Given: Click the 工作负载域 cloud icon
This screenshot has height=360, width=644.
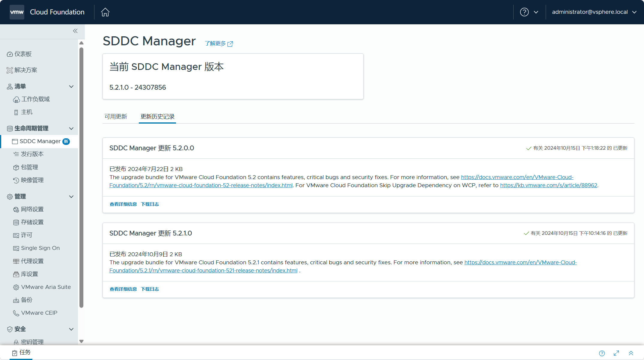Looking at the screenshot, I should [16, 100].
